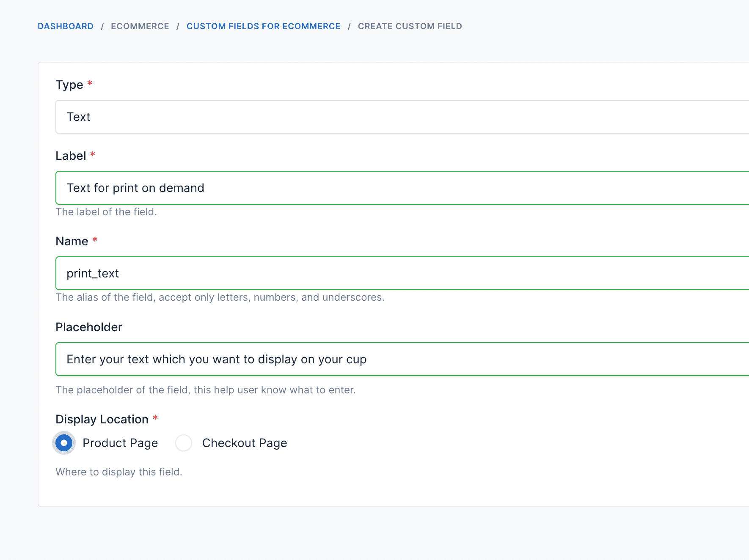Go to Dashboard breadcrumb link
The height and width of the screenshot is (560, 749).
click(66, 26)
